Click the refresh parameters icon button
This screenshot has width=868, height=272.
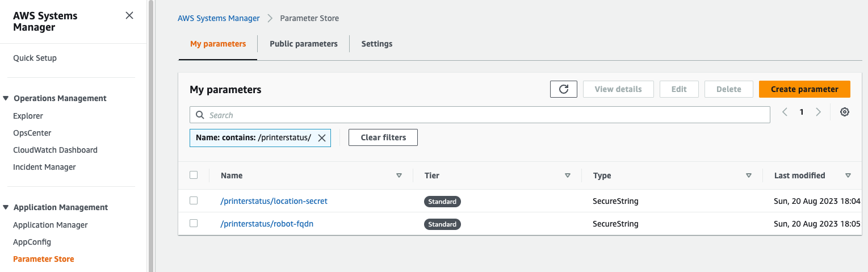[x=564, y=89]
